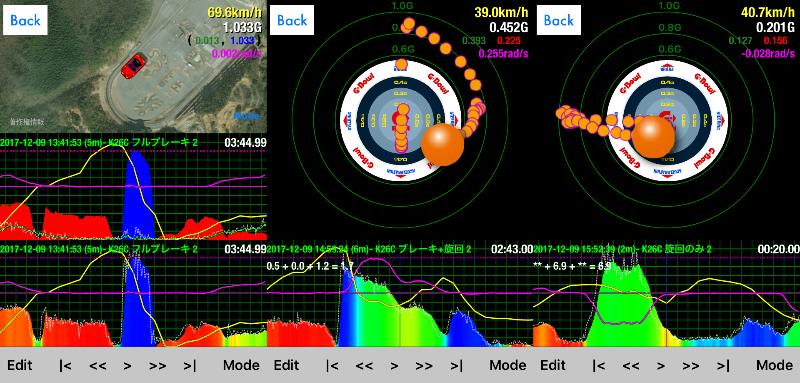Rewind using << in left panel

pyautogui.click(x=97, y=365)
